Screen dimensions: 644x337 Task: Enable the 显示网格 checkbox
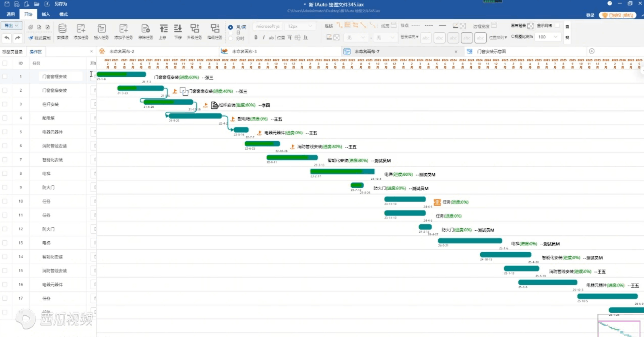[x=557, y=25]
